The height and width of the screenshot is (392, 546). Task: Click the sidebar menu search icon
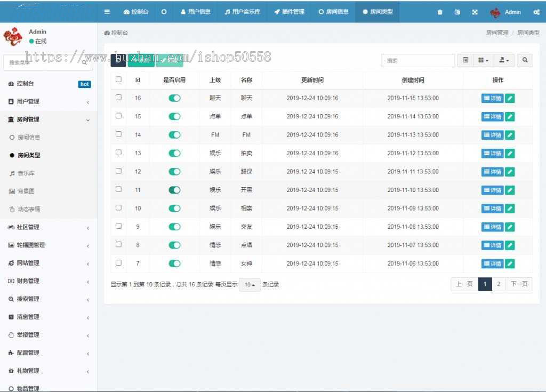[85, 63]
